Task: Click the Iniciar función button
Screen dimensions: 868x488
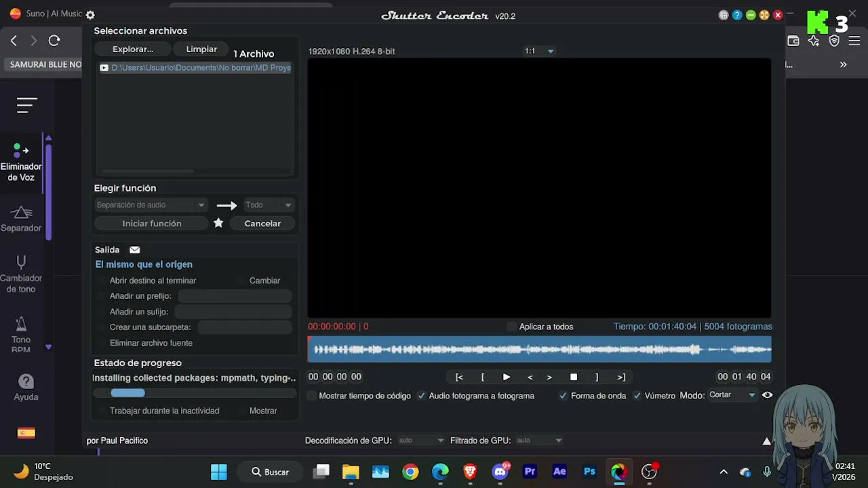Action: click(x=152, y=223)
